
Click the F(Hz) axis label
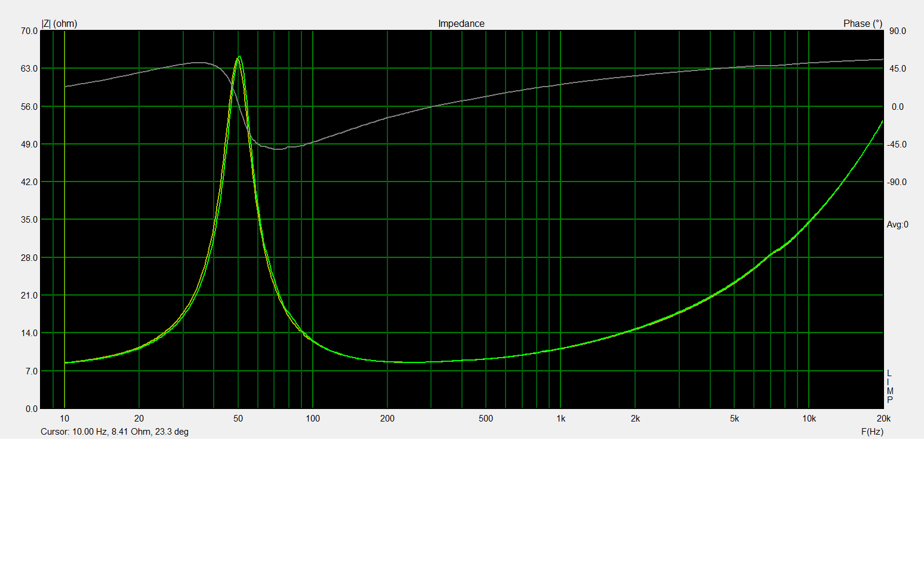click(872, 432)
